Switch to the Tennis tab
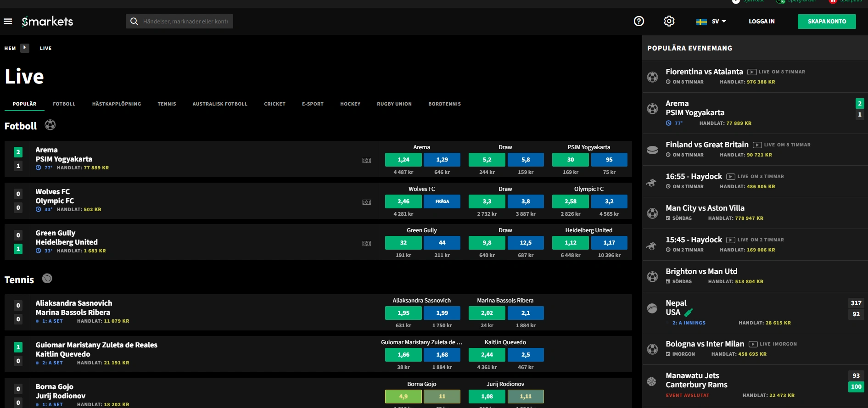 (167, 104)
